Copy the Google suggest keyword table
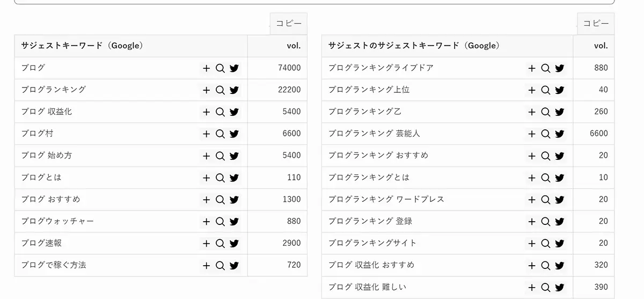Screen dimensions: 644x299 point(289,24)
